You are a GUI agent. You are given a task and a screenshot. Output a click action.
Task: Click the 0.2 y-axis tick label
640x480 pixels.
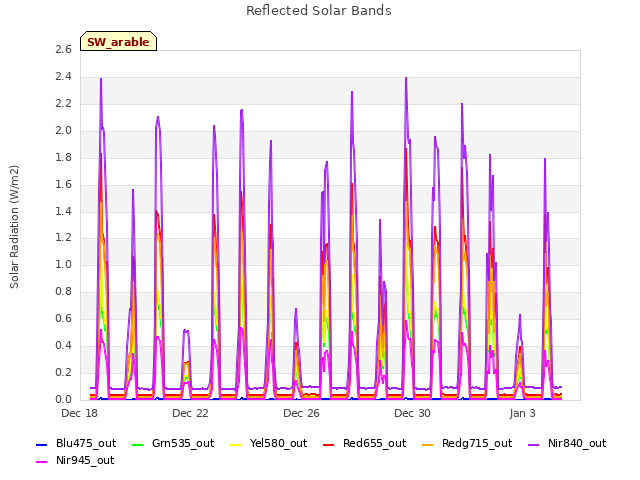[63, 372]
